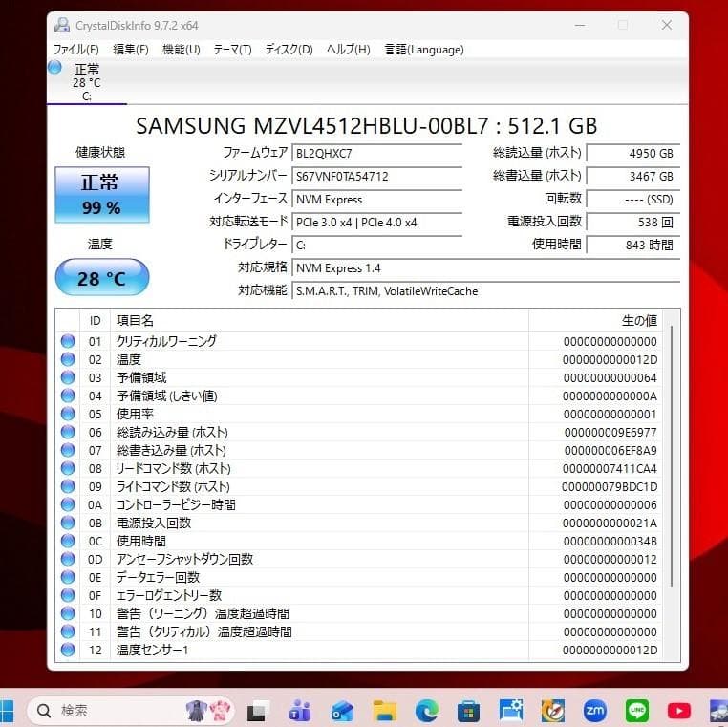Click the CrystalDiskInfo title bar icon
This screenshot has height=727, width=728.
pyautogui.click(x=62, y=25)
